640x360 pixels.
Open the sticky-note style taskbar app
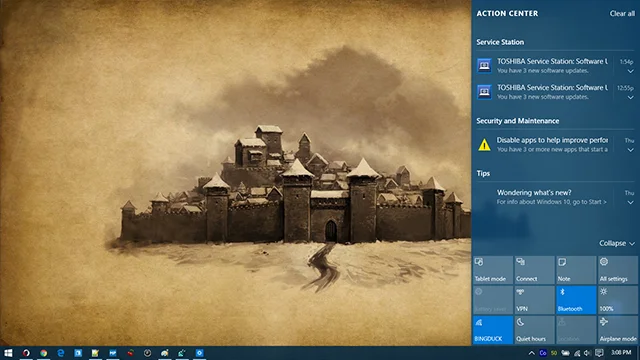[x=95, y=353]
